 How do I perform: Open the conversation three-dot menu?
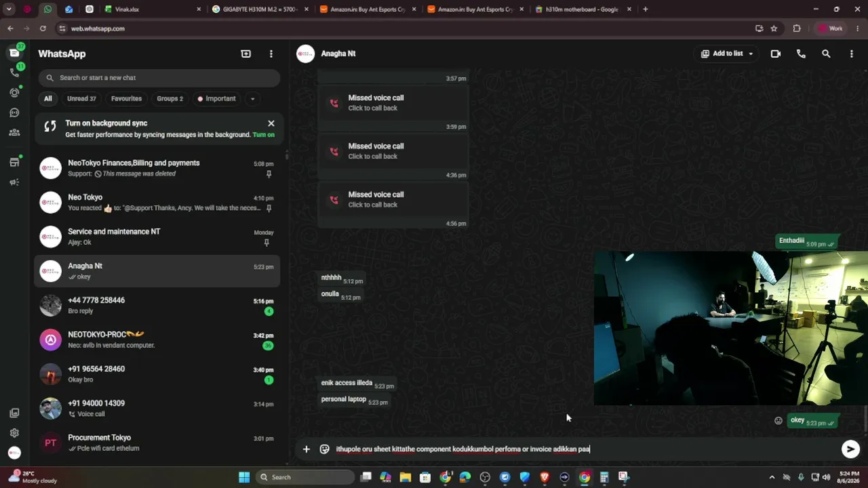(852, 54)
